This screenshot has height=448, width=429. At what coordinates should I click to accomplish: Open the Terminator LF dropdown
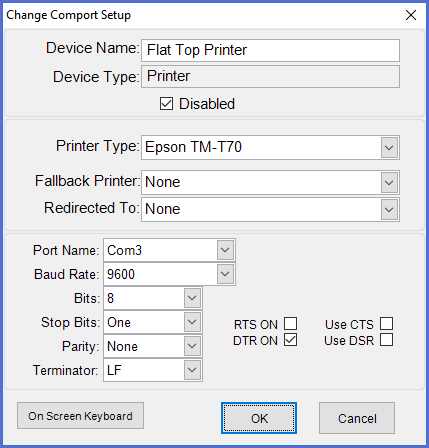[x=192, y=370]
